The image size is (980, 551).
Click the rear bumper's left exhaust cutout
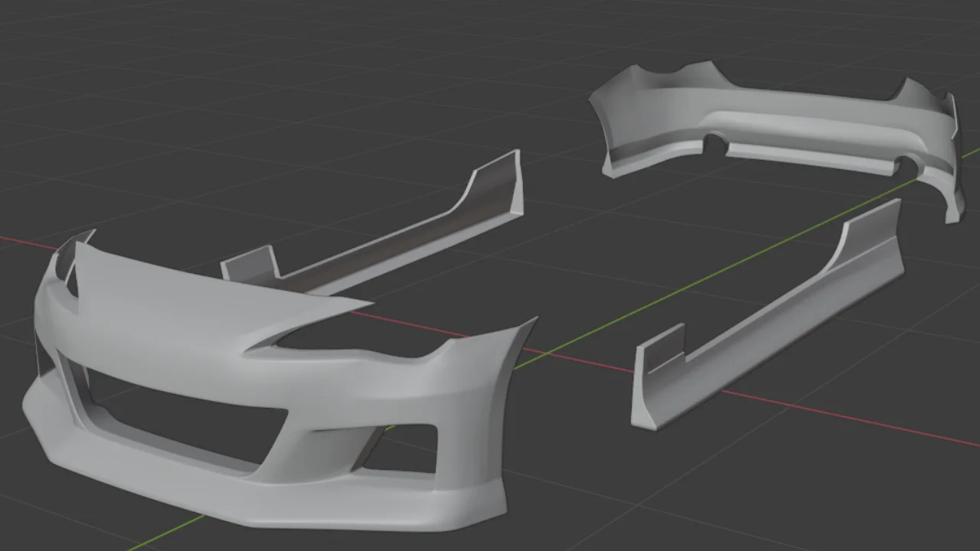(716, 142)
